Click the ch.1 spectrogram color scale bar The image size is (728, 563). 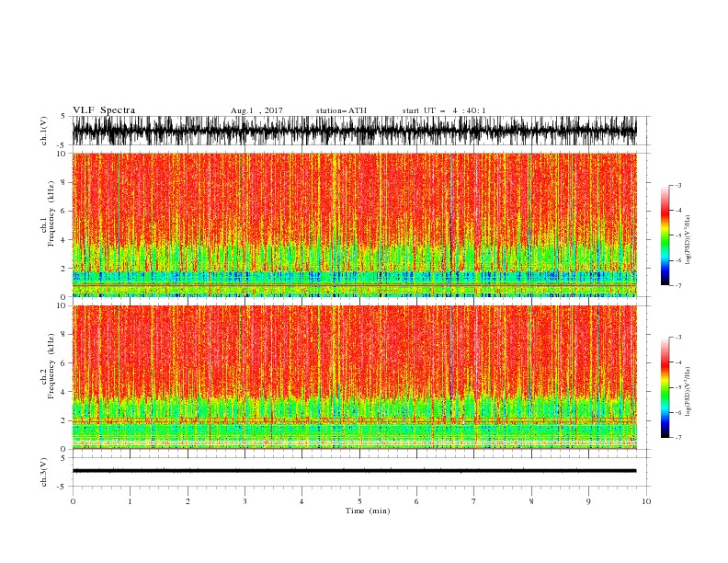click(665, 236)
